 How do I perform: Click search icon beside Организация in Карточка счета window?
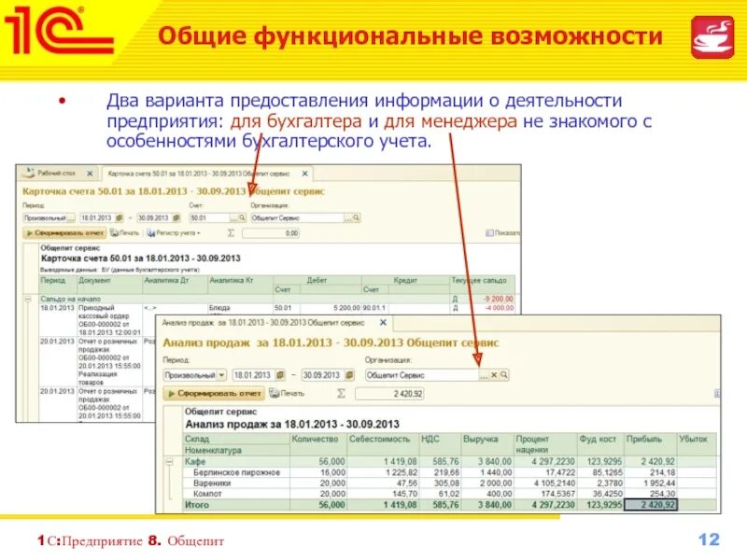point(356,217)
